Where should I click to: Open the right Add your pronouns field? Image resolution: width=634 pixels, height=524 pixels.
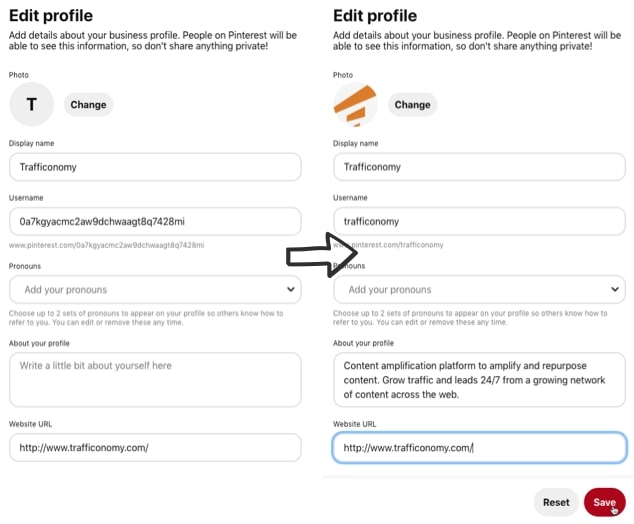point(480,289)
